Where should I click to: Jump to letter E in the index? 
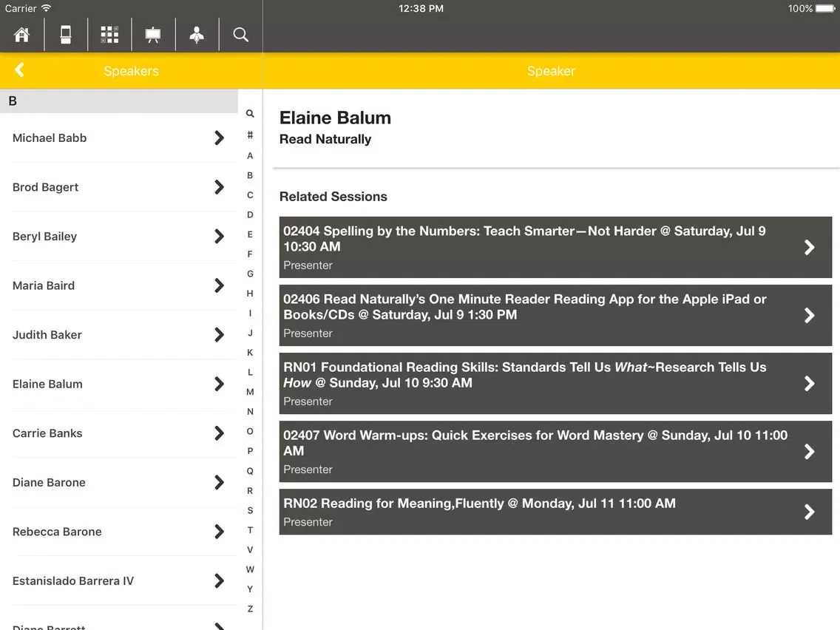click(250, 234)
